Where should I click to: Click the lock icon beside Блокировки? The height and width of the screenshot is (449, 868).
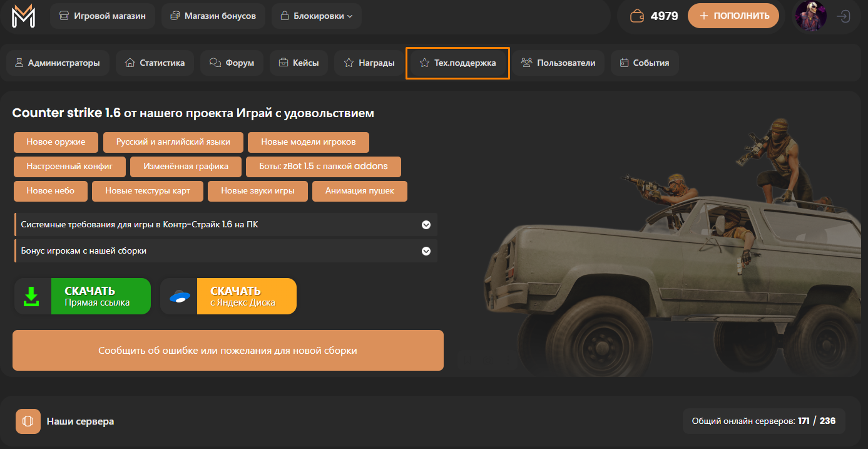tap(284, 16)
